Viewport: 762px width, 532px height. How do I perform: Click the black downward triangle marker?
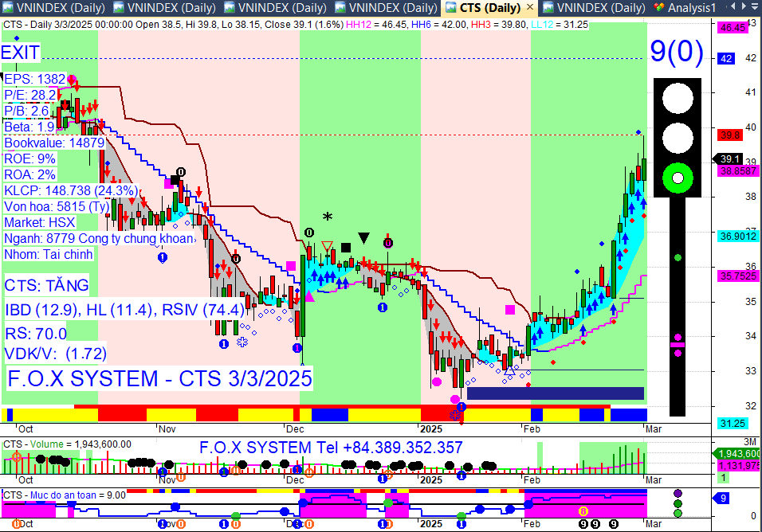[x=363, y=238]
